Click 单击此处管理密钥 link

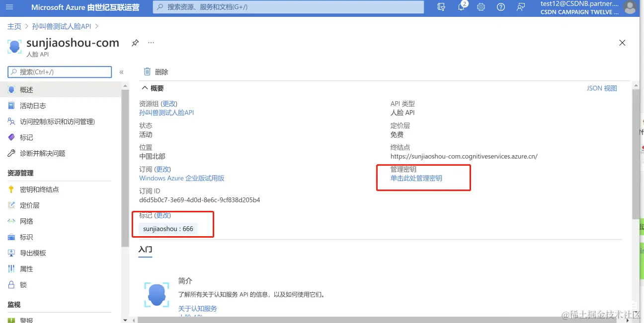pyautogui.click(x=416, y=178)
